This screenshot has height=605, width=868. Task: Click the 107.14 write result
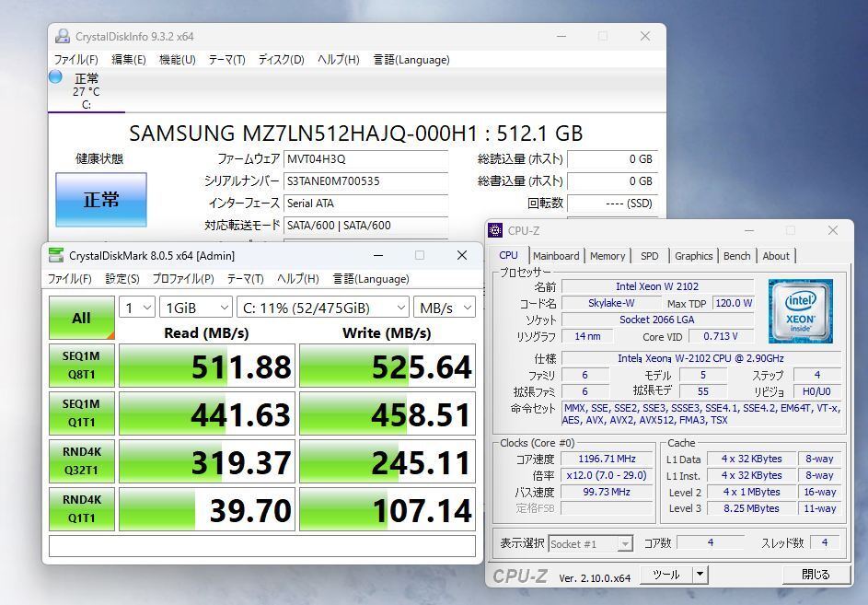pyautogui.click(x=388, y=509)
